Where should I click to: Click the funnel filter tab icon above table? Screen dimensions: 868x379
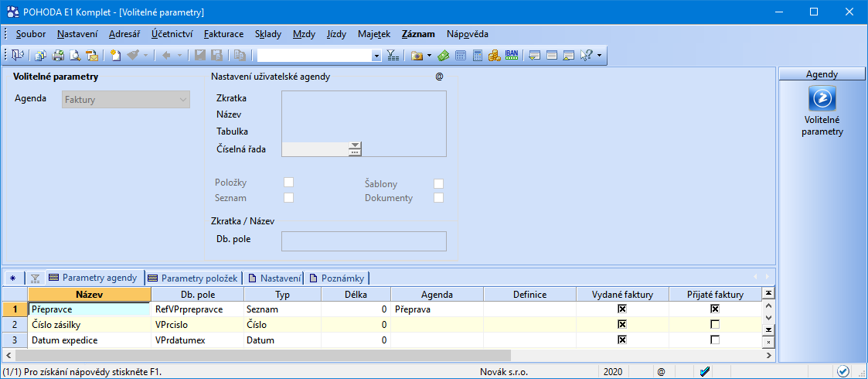(35, 278)
